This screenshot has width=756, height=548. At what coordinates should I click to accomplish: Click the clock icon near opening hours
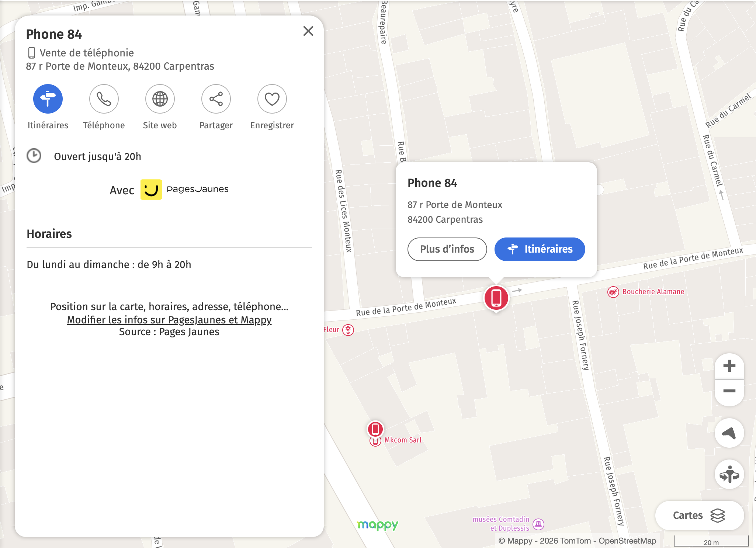click(x=34, y=156)
